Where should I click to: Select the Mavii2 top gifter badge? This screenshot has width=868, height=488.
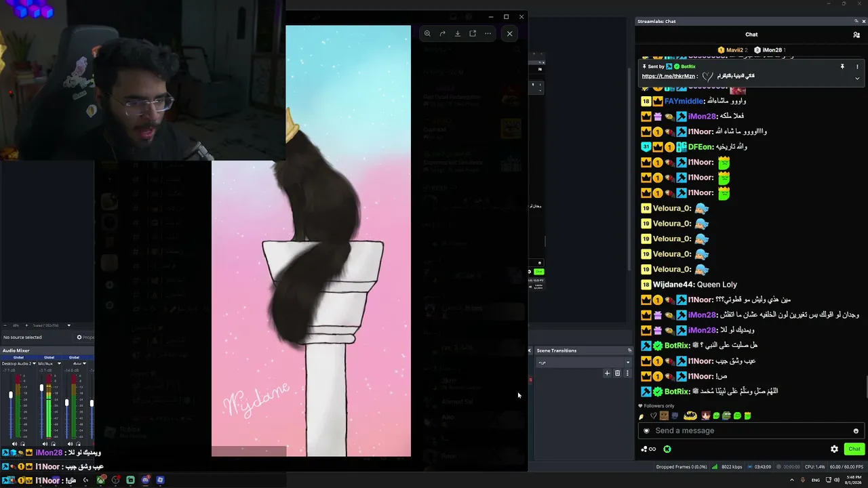[x=732, y=50]
